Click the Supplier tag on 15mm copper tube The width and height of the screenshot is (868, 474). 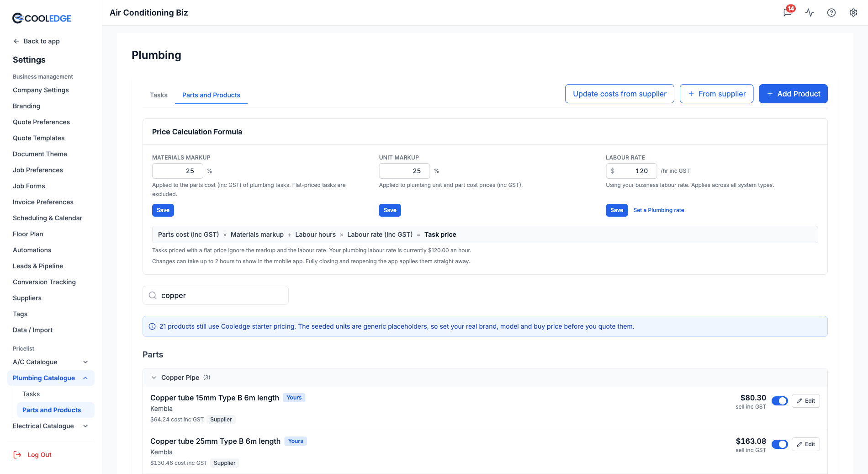click(221, 420)
